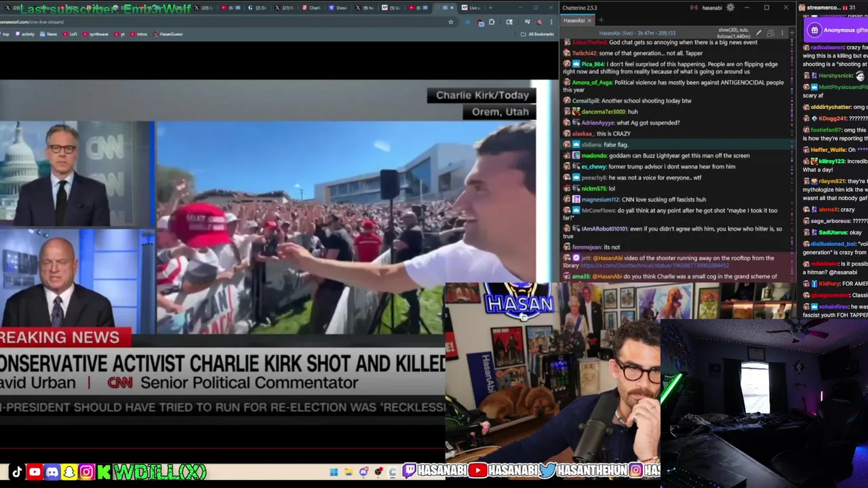The image size is (868, 488).
Task: Expand the All Bookmarks folder
Action: pyautogui.click(x=538, y=34)
